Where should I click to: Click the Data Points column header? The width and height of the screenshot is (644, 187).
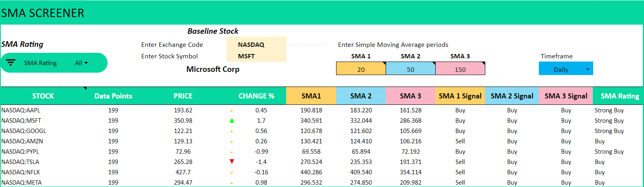click(x=113, y=96)
